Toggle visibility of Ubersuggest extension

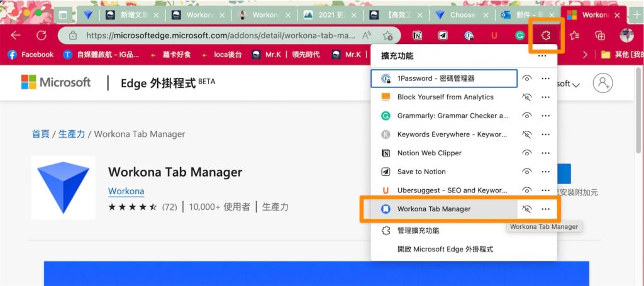coord(526,190)
